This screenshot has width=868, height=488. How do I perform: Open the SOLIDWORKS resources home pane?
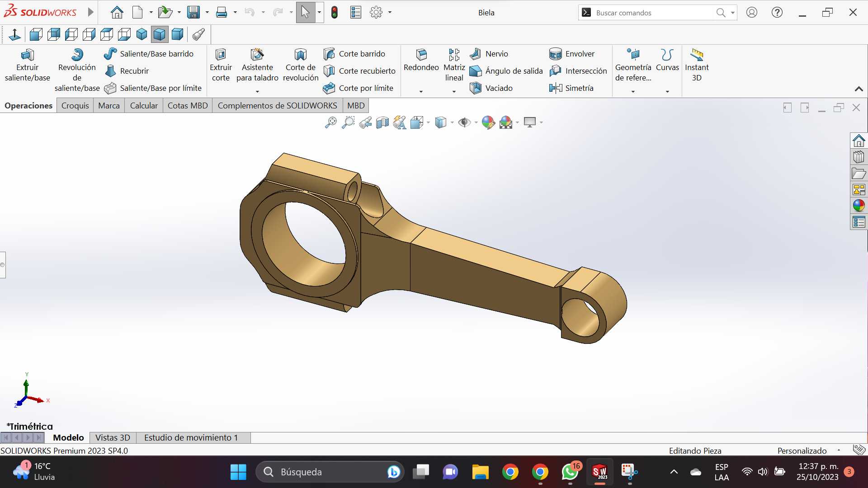[859, 141]
